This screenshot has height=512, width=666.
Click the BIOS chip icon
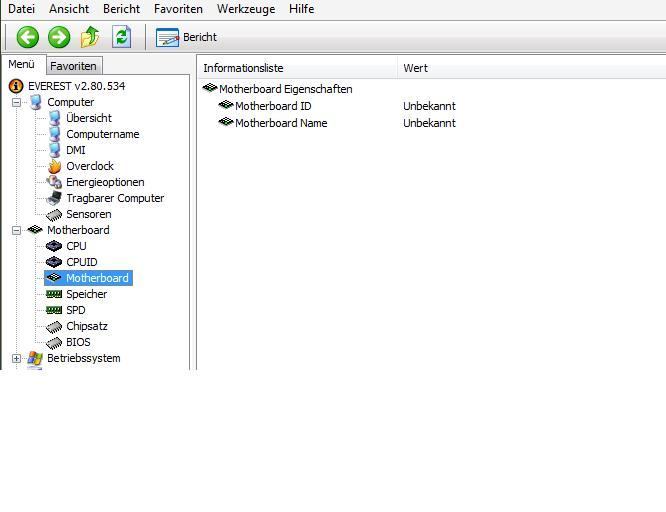tap(54, 343)
